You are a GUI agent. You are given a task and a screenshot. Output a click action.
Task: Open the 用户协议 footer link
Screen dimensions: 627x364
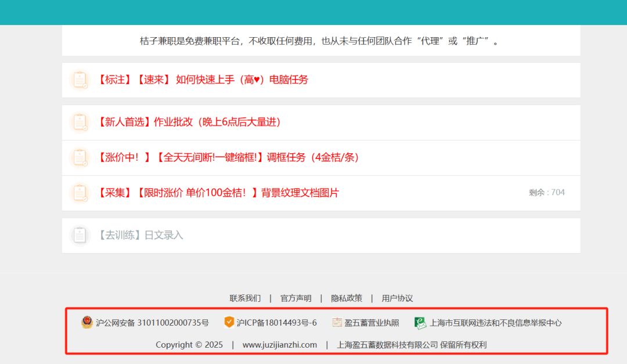coord(397,298)
